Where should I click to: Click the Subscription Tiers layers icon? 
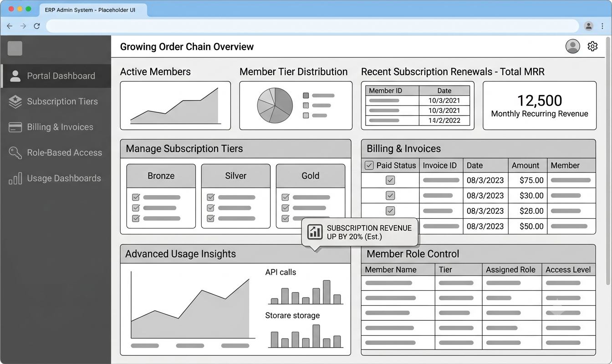point(15,101)
